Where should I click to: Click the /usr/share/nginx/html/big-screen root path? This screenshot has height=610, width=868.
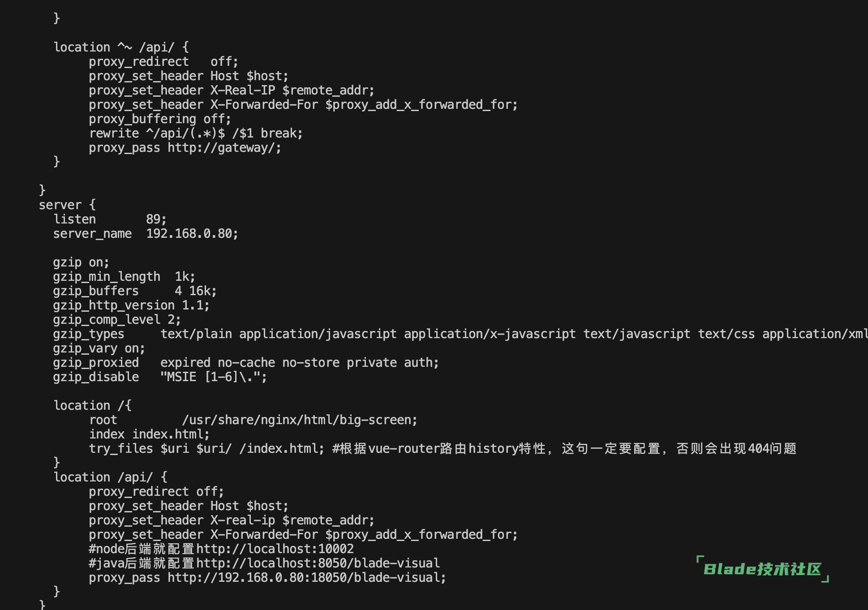[x=299, y=420]
